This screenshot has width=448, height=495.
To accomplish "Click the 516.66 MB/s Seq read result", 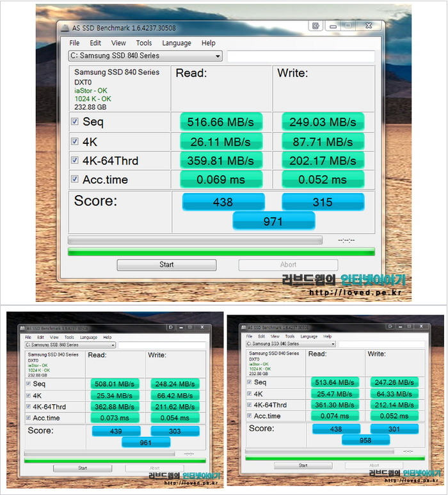I will [x=221, y=122].
